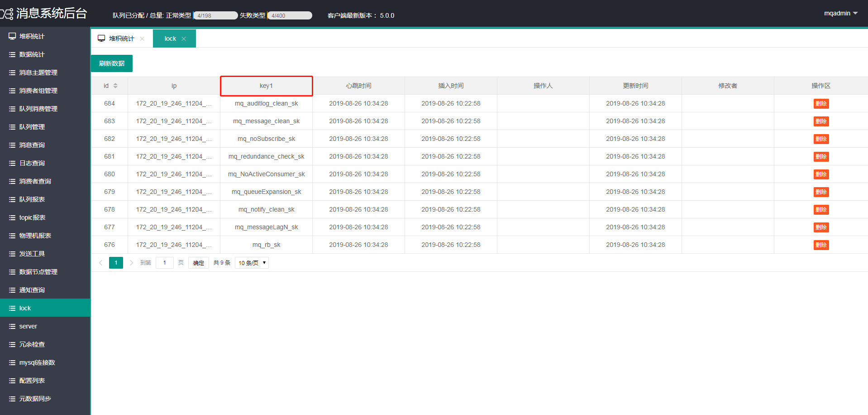Delete row 681 mq_redundance_check_sk

coord(821,157)
